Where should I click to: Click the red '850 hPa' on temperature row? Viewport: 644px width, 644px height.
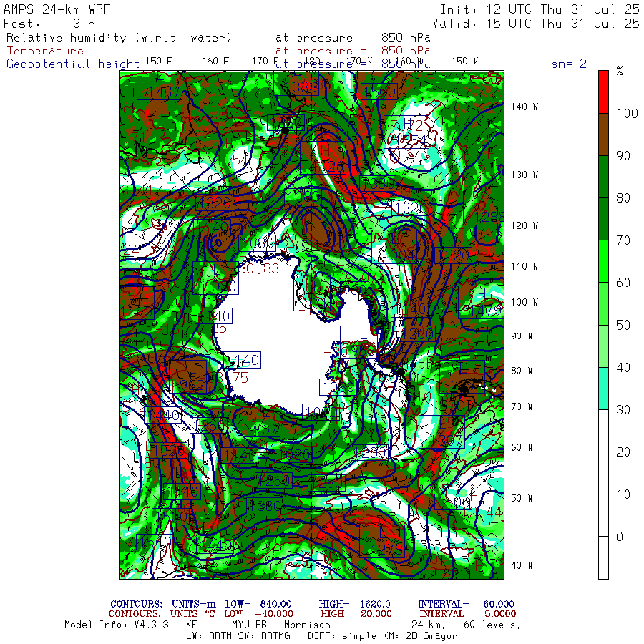(406, 51)
